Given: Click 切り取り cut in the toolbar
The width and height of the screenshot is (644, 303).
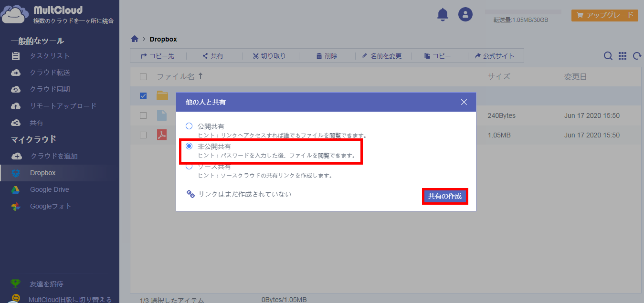Looking at the screenshot, I should [269, 56].
